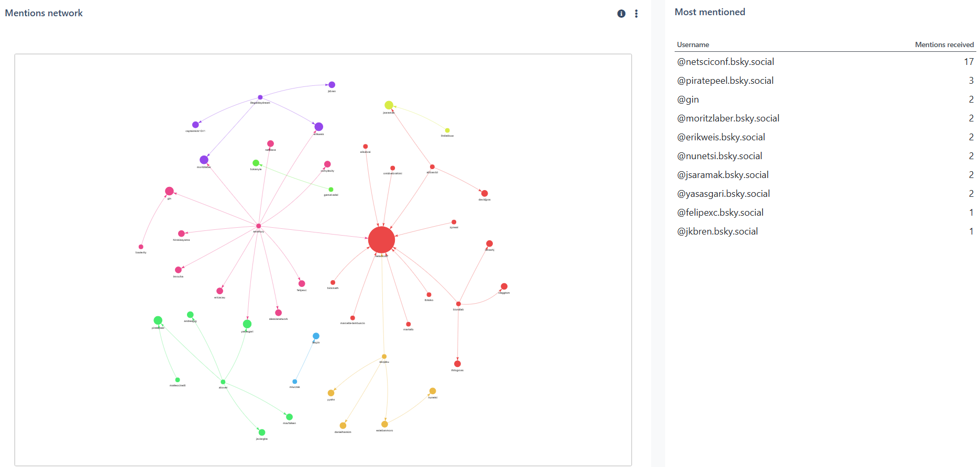Select the green yasasgari node
This screenshot has height=467, width=980.
click(247, 324)
